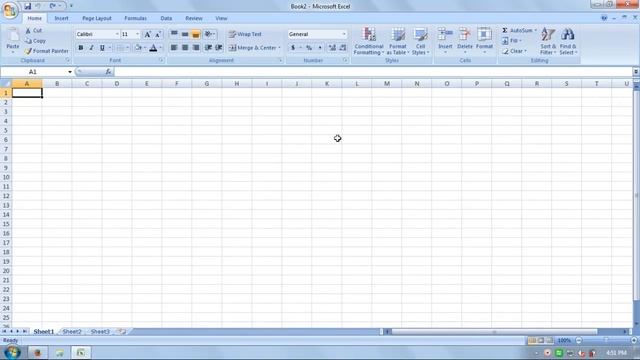Enable Wrap Text

tap(245, 34)
